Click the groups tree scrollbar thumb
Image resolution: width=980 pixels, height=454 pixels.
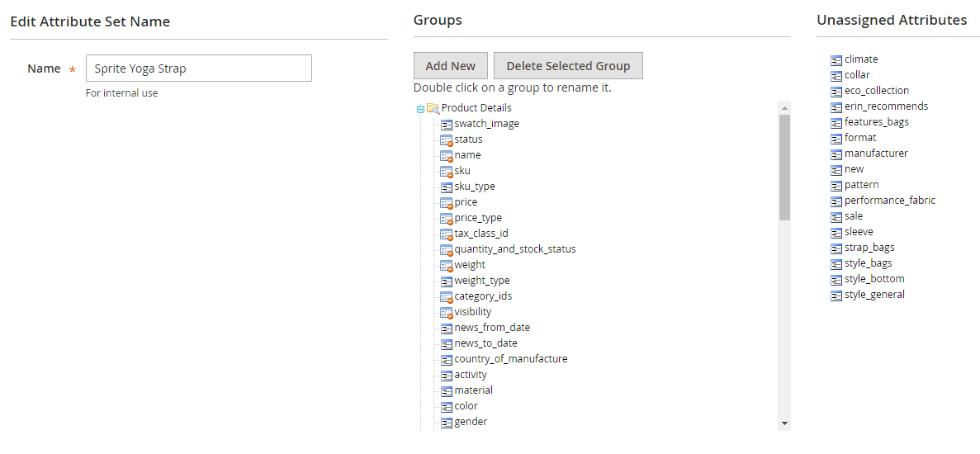[x=785, y=168]
